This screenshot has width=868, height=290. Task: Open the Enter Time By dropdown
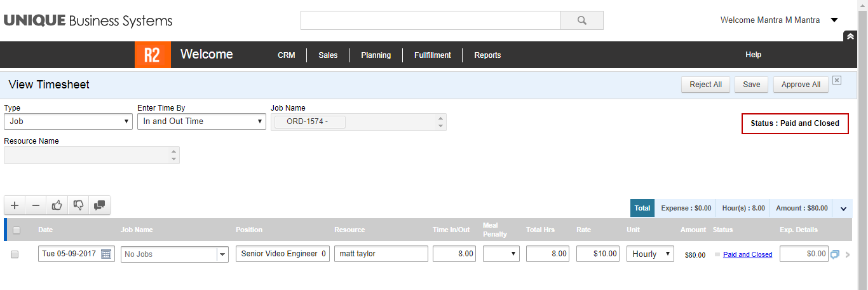click(201, 121)
